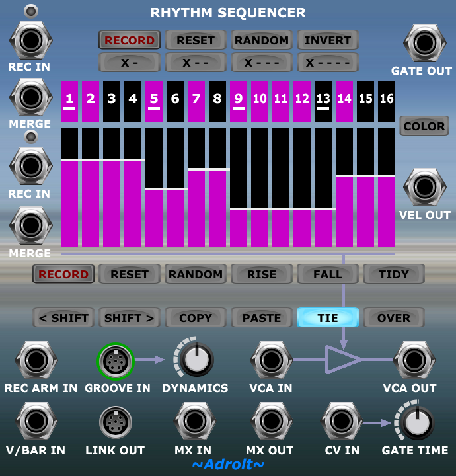Click the top REC IN jack socket
The image size is (456, 476).
pos(30,40)
